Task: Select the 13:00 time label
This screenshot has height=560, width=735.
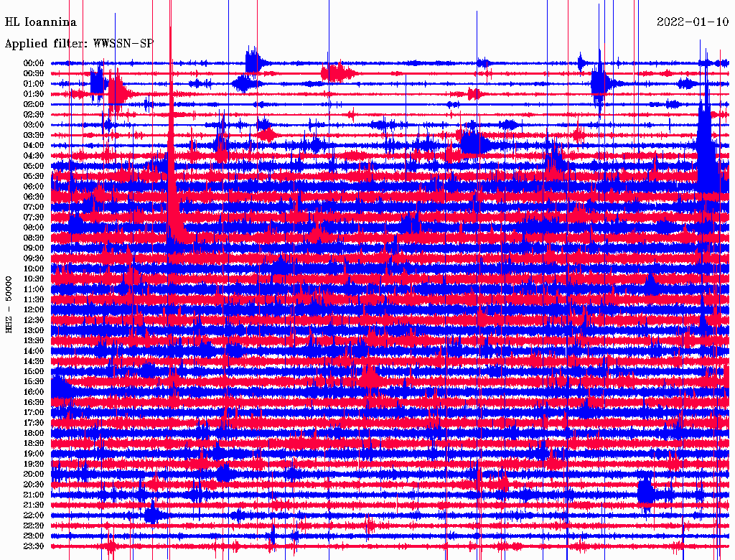Action: [x=34, y=331]
